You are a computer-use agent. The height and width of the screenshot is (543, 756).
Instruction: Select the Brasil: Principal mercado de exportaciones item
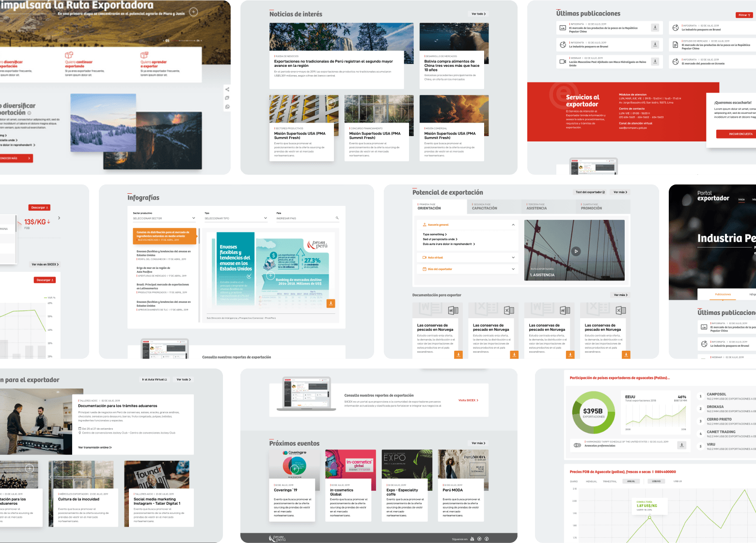pyautogui.click(x=164, y=288)
